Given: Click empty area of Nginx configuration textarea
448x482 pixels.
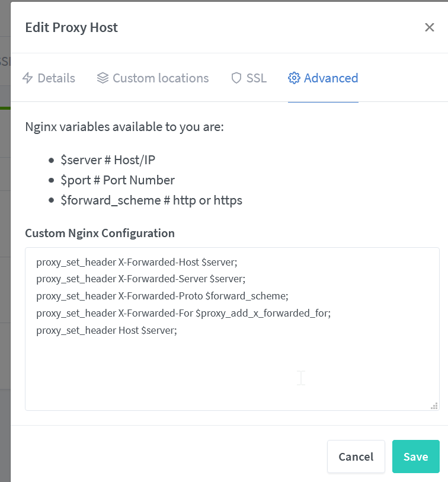Looking at the screenshot, I should [231, 374].
